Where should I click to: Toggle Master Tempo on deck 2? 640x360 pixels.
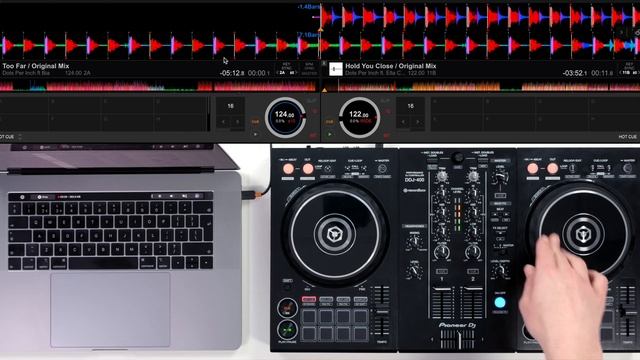click(386, 136)
